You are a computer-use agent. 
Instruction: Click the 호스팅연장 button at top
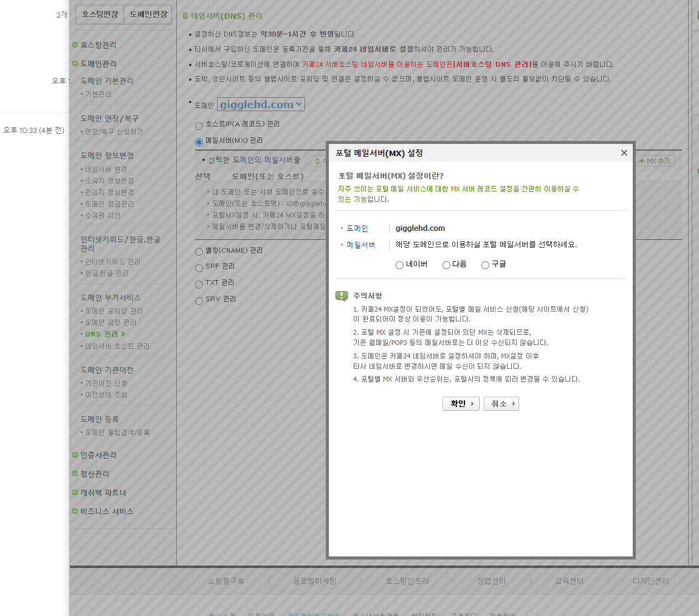click(98, 14)
